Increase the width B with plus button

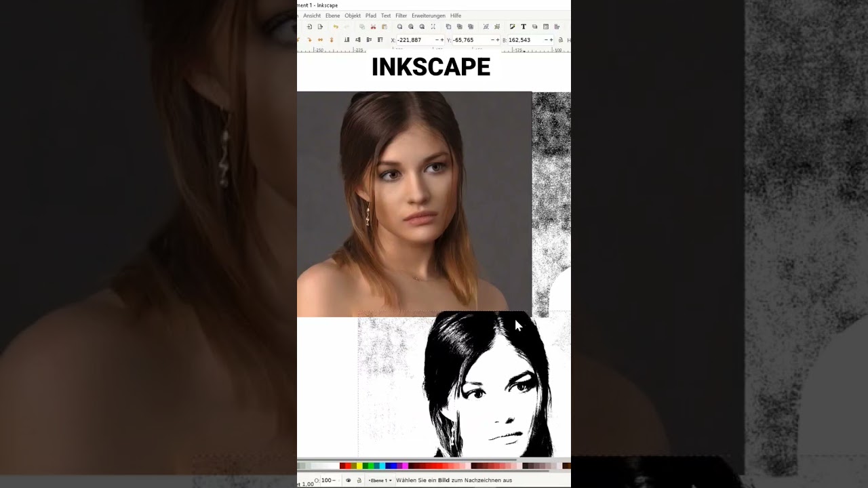coord(551,40)
